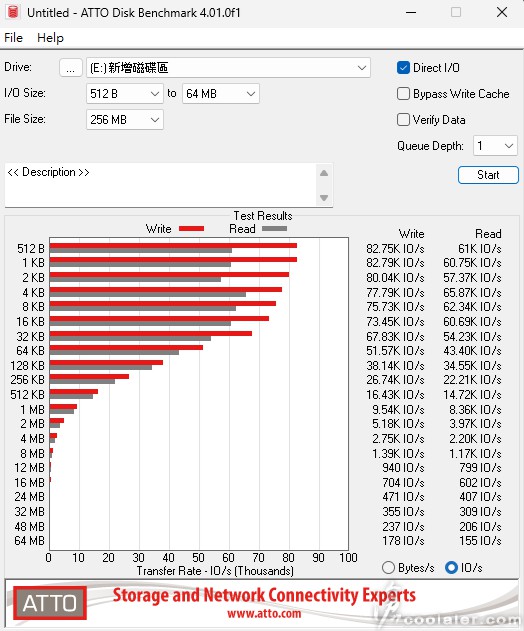Click the ATTO app icon in title bar
Image resolution: width=524 pixels, height=631 pixels.
tap(13, 12)
